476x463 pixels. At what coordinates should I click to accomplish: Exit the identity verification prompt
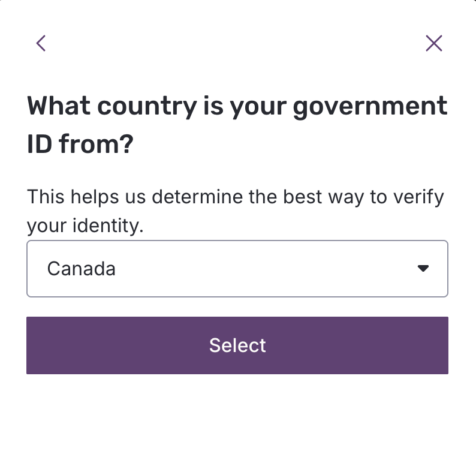[433, 43]
